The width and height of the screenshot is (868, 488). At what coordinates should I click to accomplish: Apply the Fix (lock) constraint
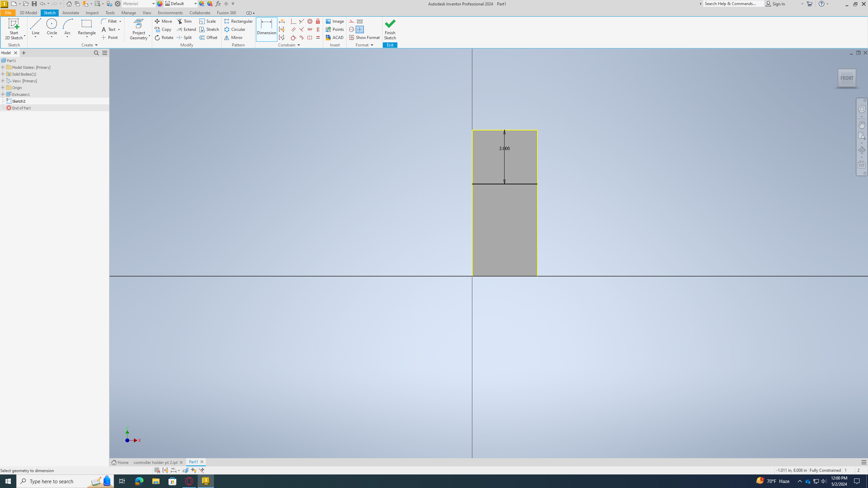tap(318, 21)
